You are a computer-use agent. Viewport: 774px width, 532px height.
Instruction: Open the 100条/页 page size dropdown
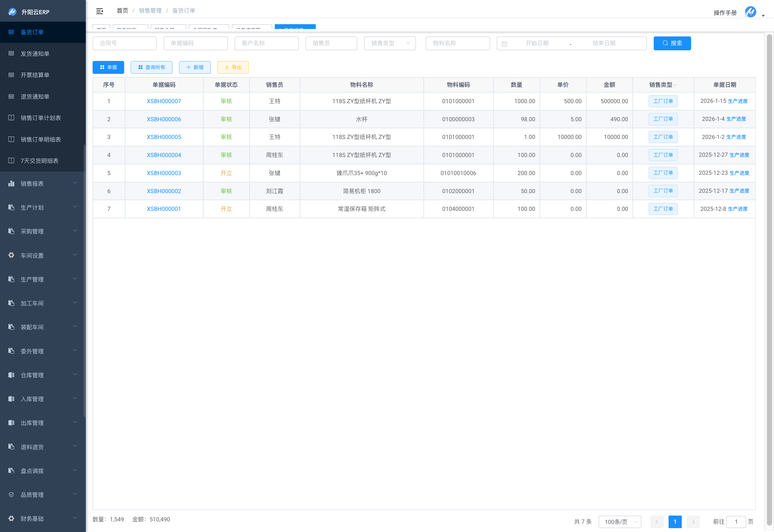click(x=620, y=522)
